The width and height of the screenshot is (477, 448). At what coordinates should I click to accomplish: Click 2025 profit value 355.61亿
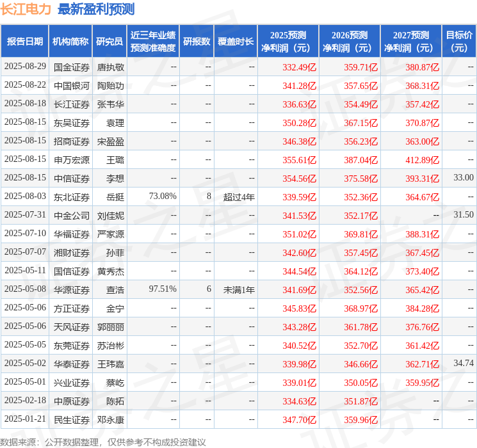(300, 160)
